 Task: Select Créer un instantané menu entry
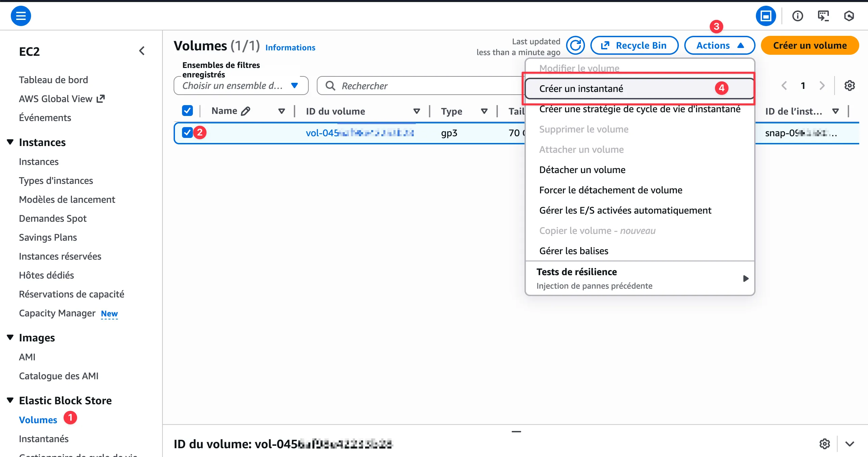[x=581, y=89]
